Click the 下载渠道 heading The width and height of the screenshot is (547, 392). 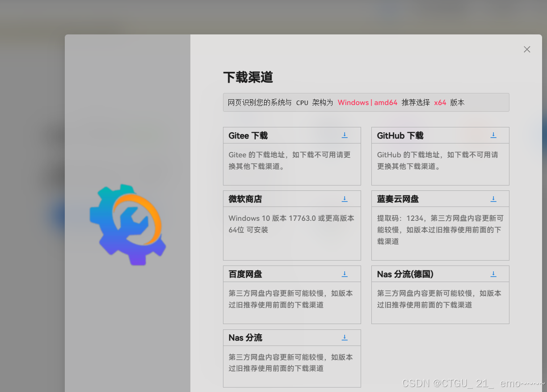pyautogui.click(x=248, y=77)
